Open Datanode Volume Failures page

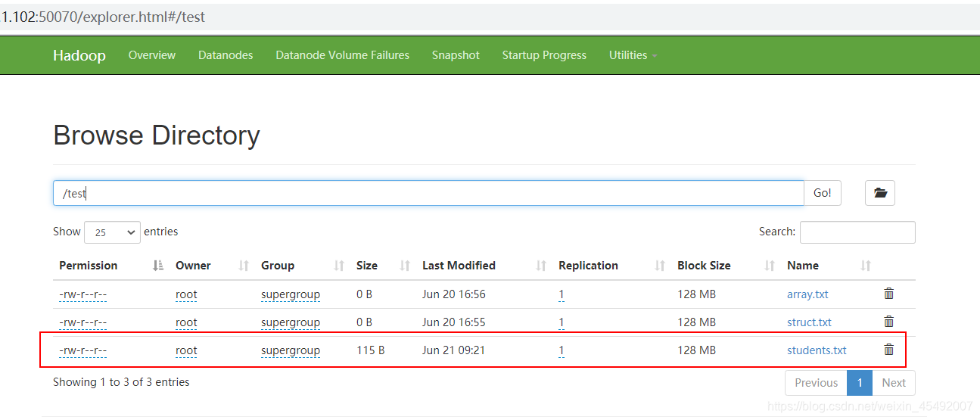click(342, 55)
